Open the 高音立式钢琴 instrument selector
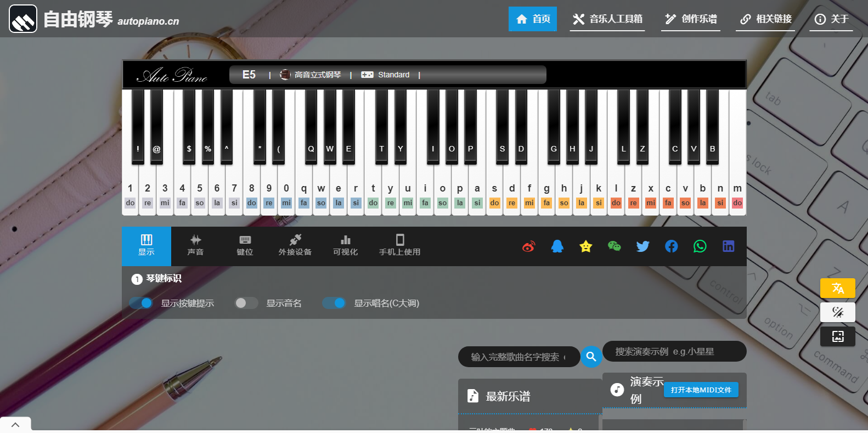The height and width of the screenshot is (433, 868). [311, 75]
